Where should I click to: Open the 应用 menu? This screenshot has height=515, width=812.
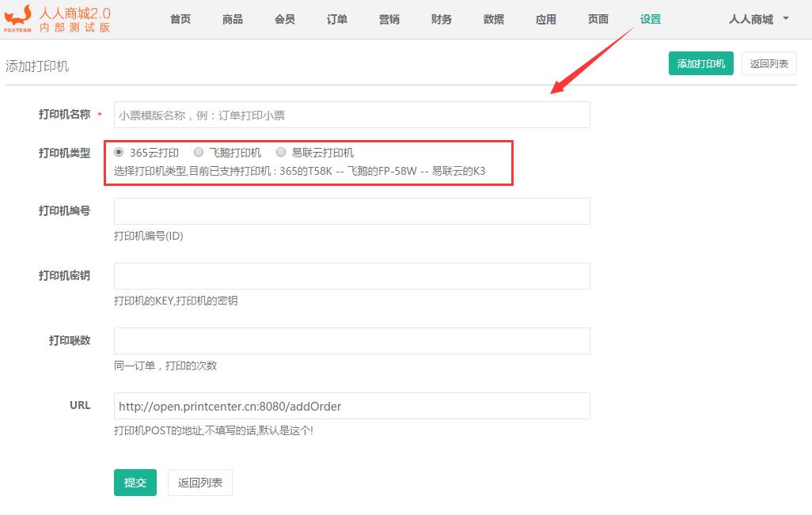tap(546, 19)
